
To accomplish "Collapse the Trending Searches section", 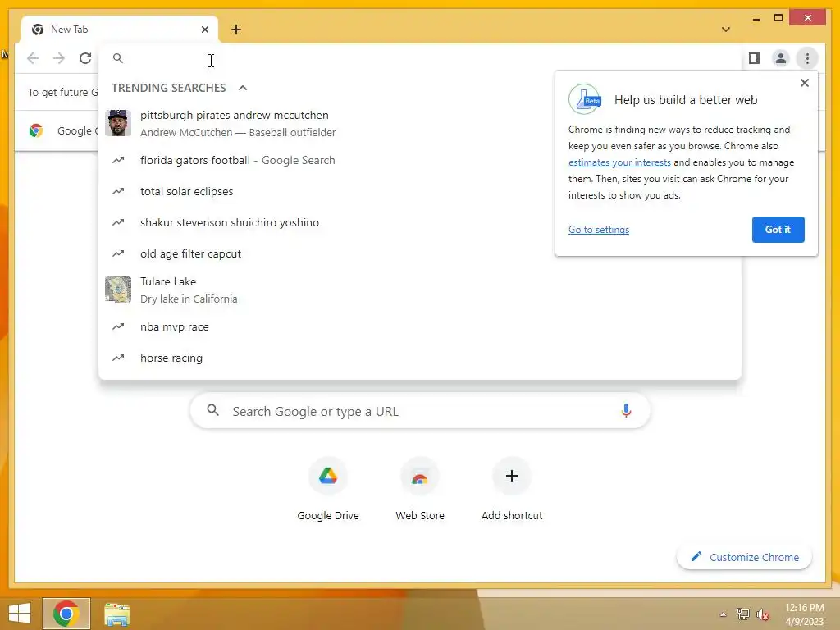I will (x=243, y=88).
